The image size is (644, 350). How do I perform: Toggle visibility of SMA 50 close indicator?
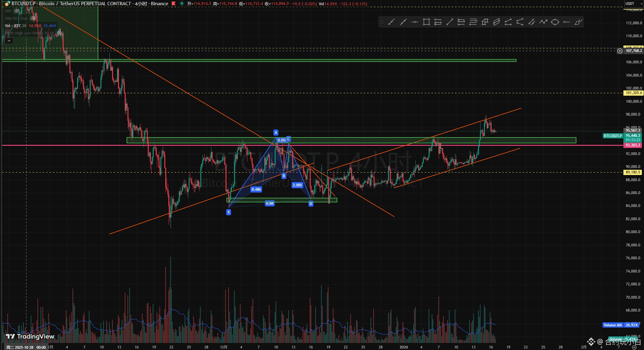click(33, 18)
